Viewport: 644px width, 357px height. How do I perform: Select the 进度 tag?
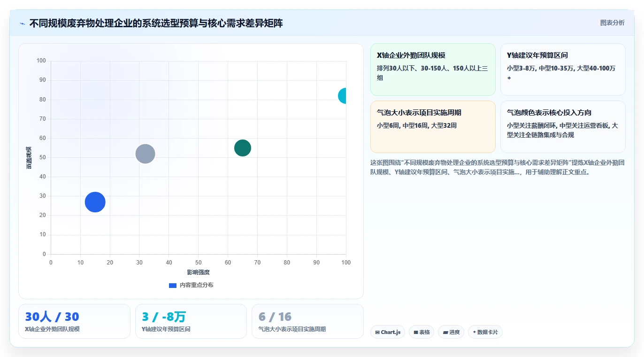coord(451,332)
